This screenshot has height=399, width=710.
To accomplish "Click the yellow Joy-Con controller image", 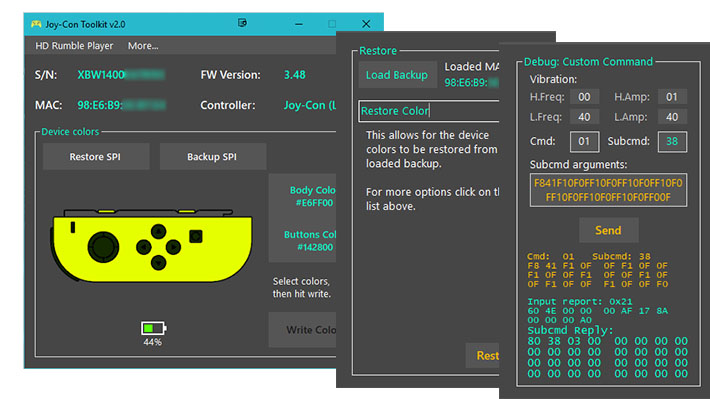I will (151, 246).
